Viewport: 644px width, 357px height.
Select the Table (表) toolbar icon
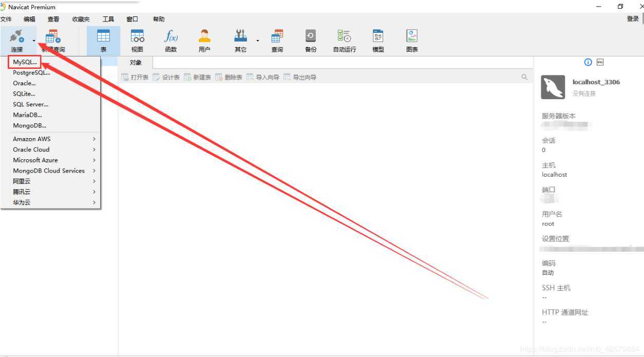click(x=103, y=36)
